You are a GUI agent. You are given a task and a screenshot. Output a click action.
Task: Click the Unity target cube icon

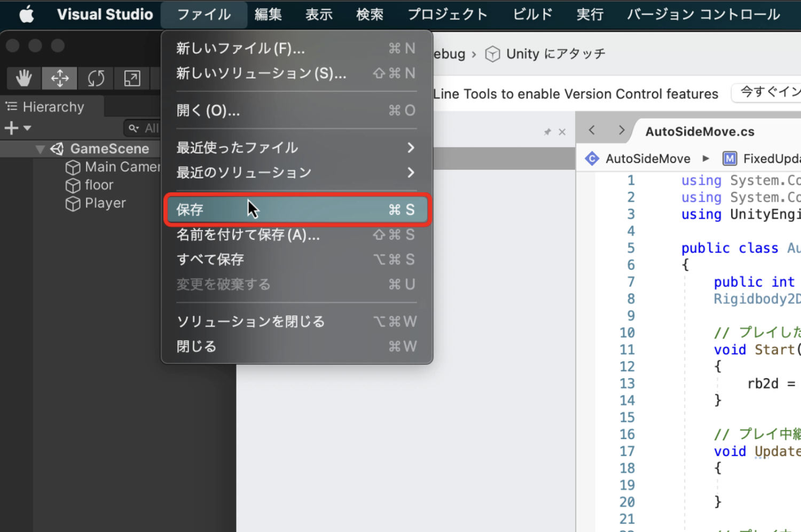(492, 54)
